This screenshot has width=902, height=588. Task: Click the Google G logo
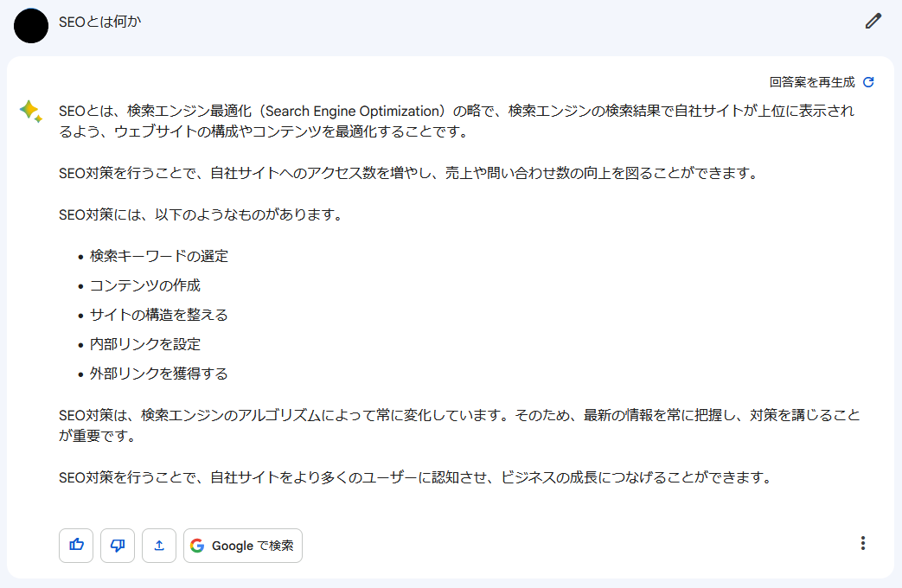pos(197,546)
